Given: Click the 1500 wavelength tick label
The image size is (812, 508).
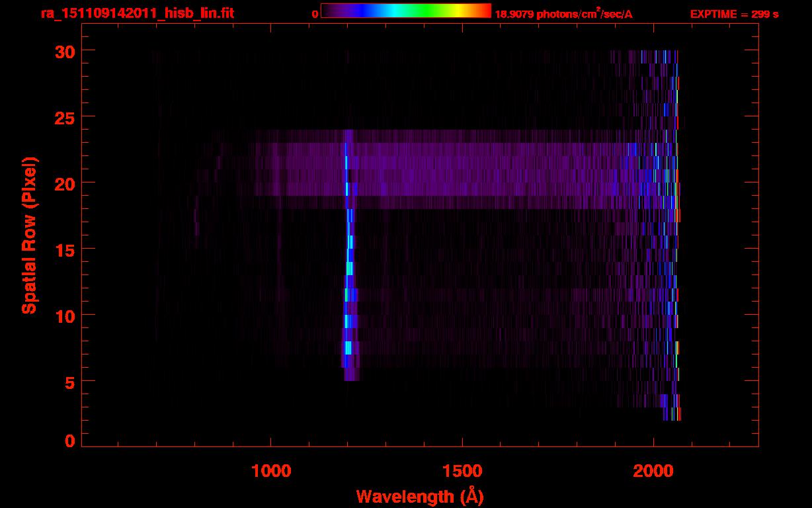Looking at the screenshot, I should pos(462,471).
